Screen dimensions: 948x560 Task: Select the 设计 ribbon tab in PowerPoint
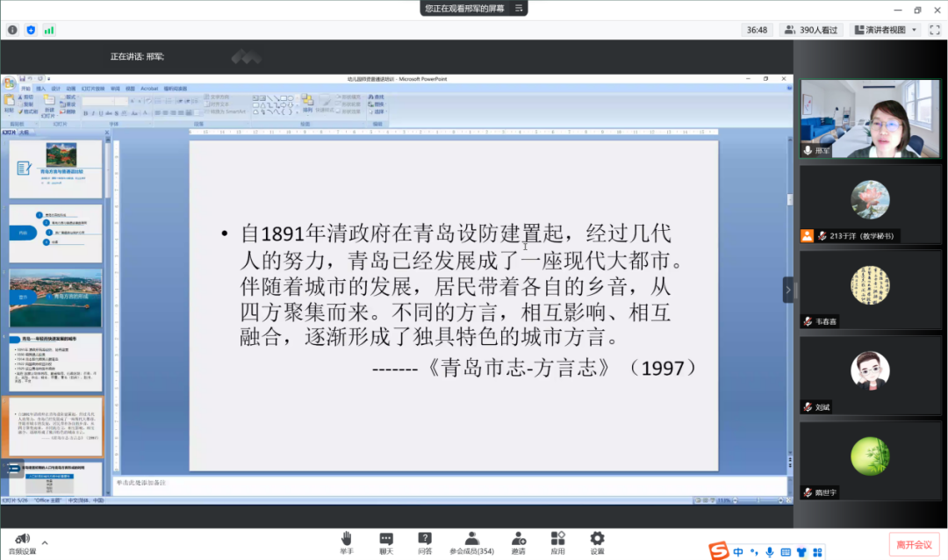click(x=56, y=89)
